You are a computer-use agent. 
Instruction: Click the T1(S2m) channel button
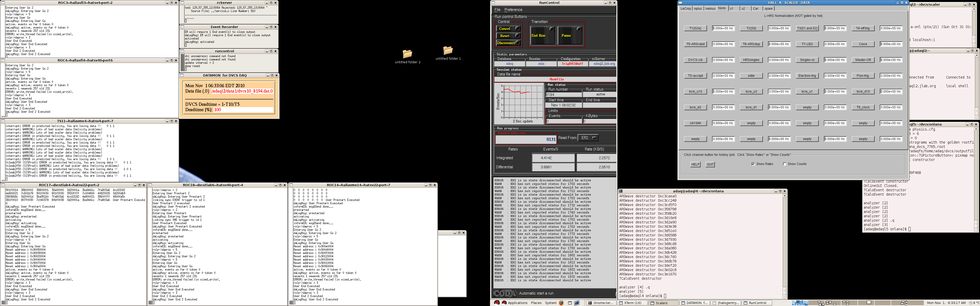click(695, 28)
